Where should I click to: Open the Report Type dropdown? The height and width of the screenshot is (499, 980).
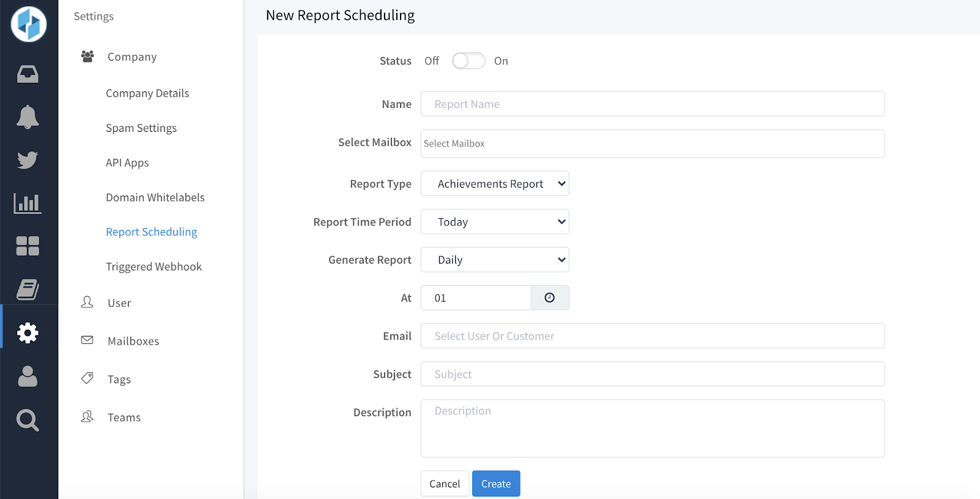point(495,183)
